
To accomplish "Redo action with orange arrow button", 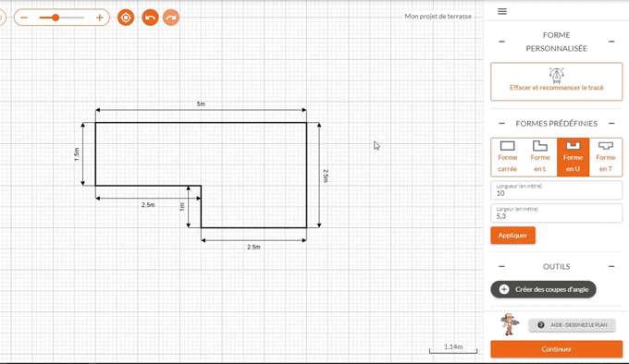I will click(171, 18).
